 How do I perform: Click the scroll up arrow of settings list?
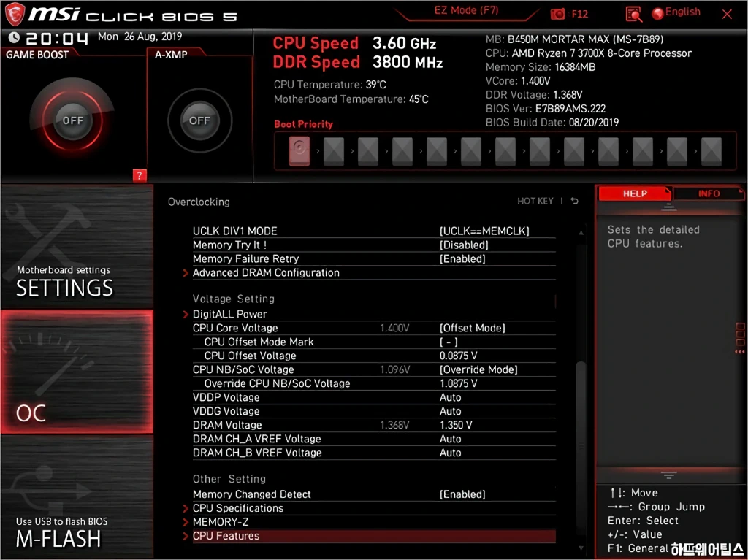pyautogui.click(x=581, y=233)
